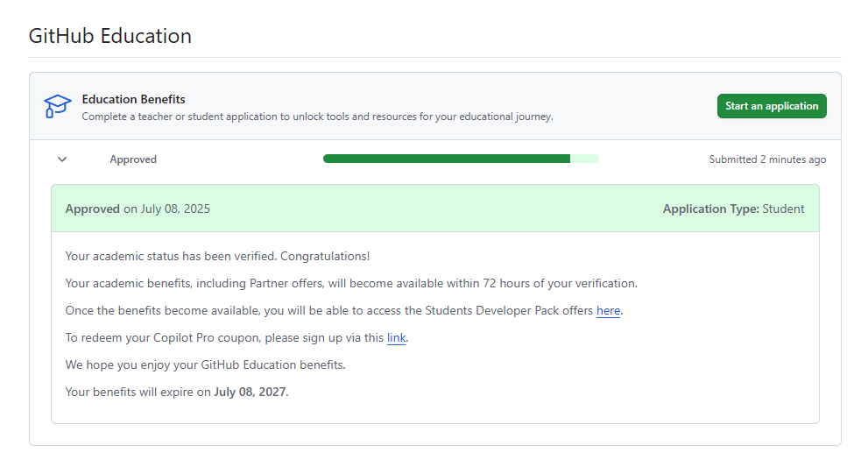Image resolution: width=868 pixels, height=467 pixels.
Task: Click the green application progress bar
Action: click(x=447, y=159)
